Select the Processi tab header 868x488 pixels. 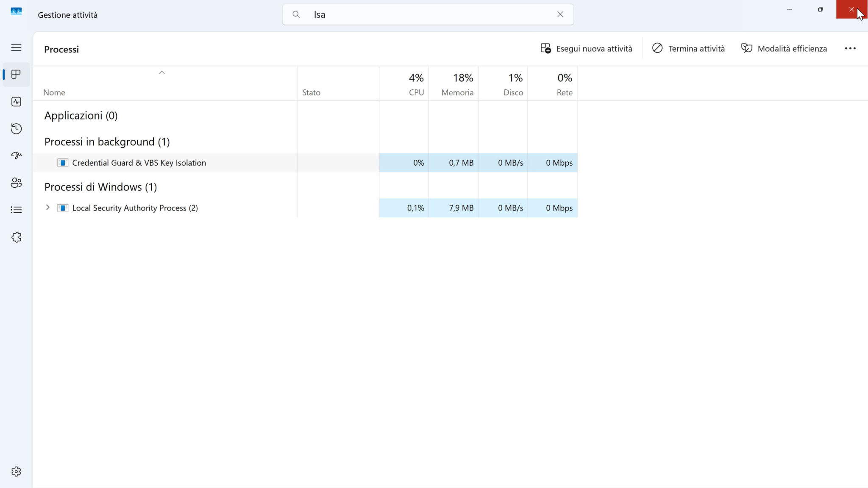click(61, 49)
